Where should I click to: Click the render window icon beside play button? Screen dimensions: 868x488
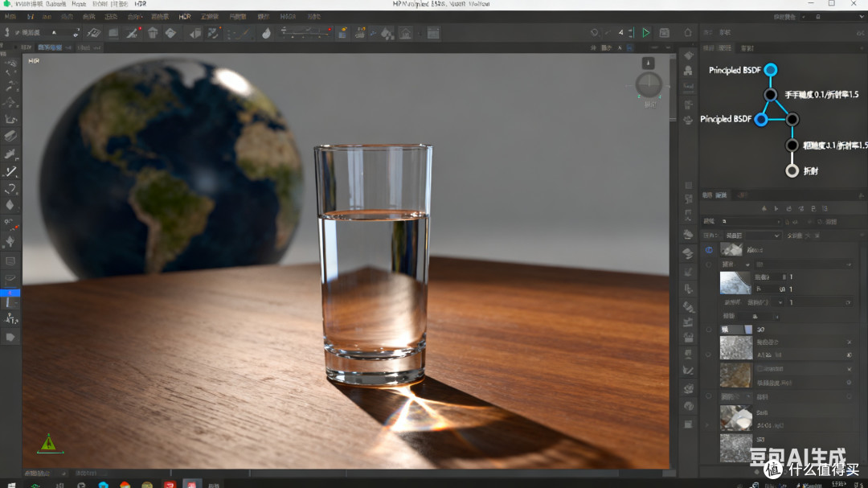point(665,33)
